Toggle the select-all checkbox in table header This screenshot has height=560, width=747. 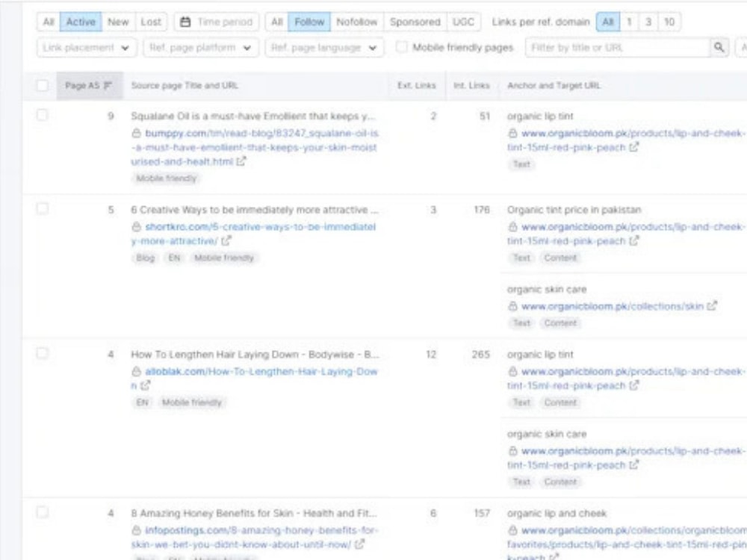tap(43, 85)
